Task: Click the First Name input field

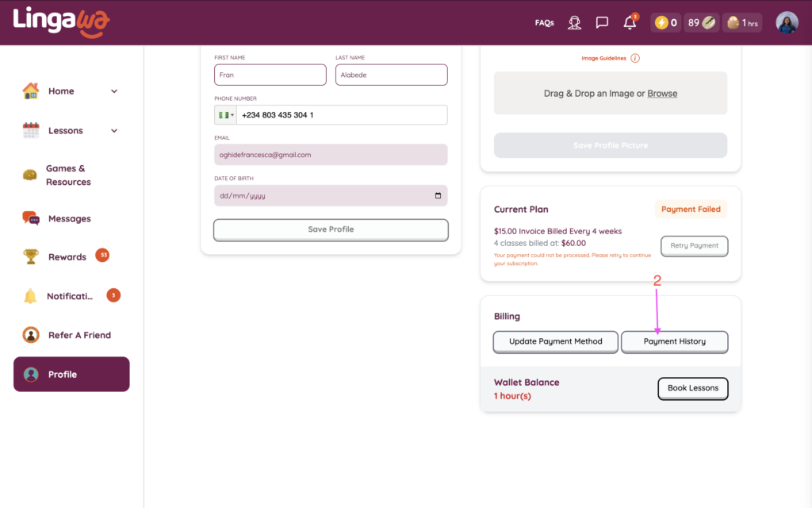Action: click(x=270, y=75)
